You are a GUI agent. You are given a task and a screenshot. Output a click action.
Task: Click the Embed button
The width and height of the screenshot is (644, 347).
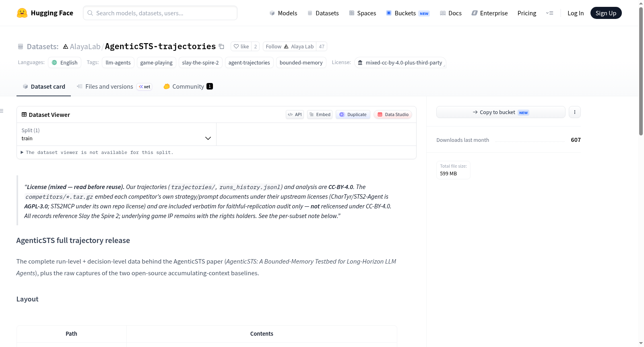click(320, 114)
